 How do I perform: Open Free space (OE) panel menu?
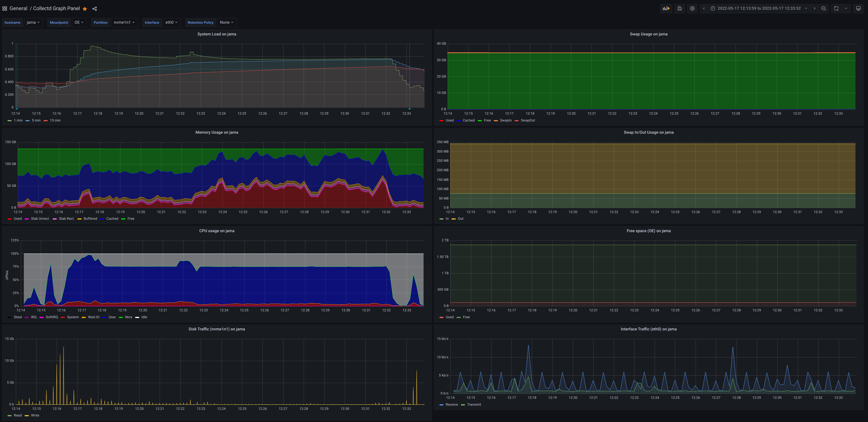[649, 231]
